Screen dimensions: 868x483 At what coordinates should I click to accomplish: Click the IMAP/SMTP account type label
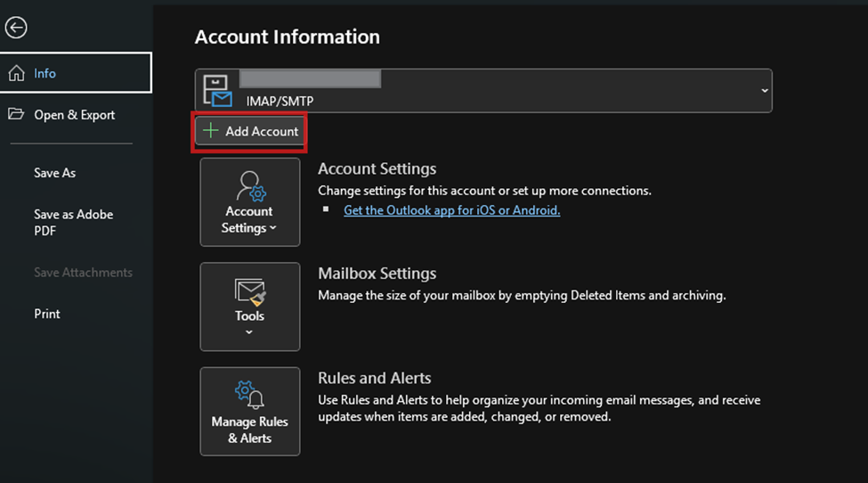280,102
